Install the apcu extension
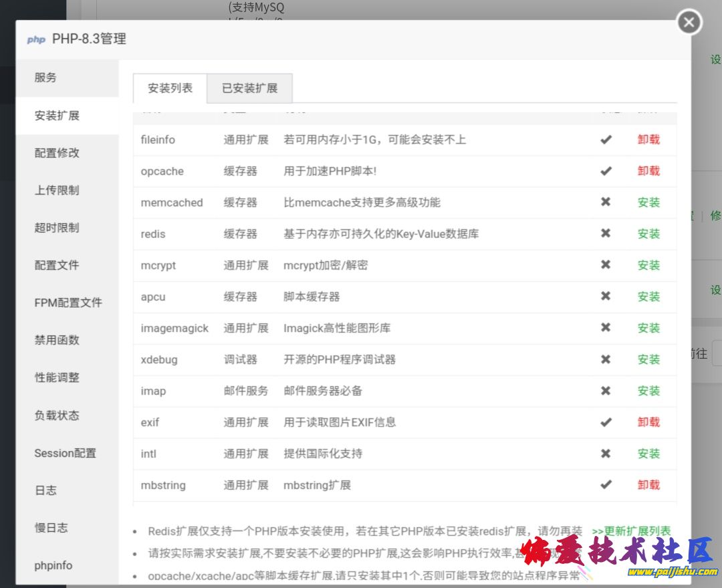This screenshot has height=588, width=722. coord(648,296)
